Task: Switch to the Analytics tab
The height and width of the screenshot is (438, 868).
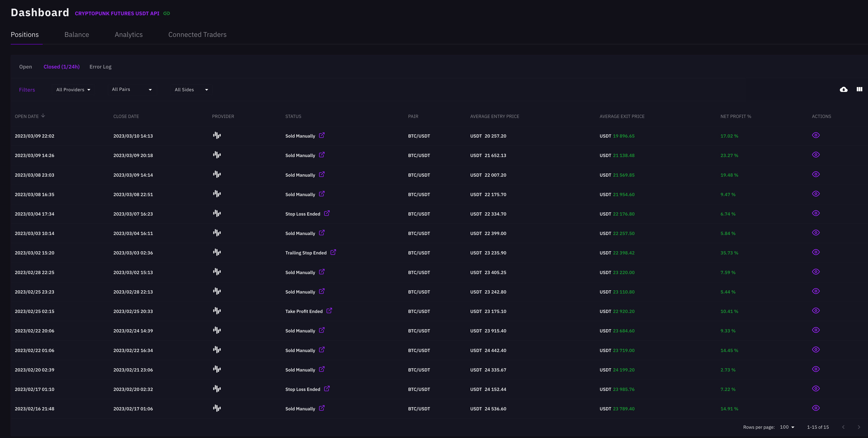Action: 128,35
